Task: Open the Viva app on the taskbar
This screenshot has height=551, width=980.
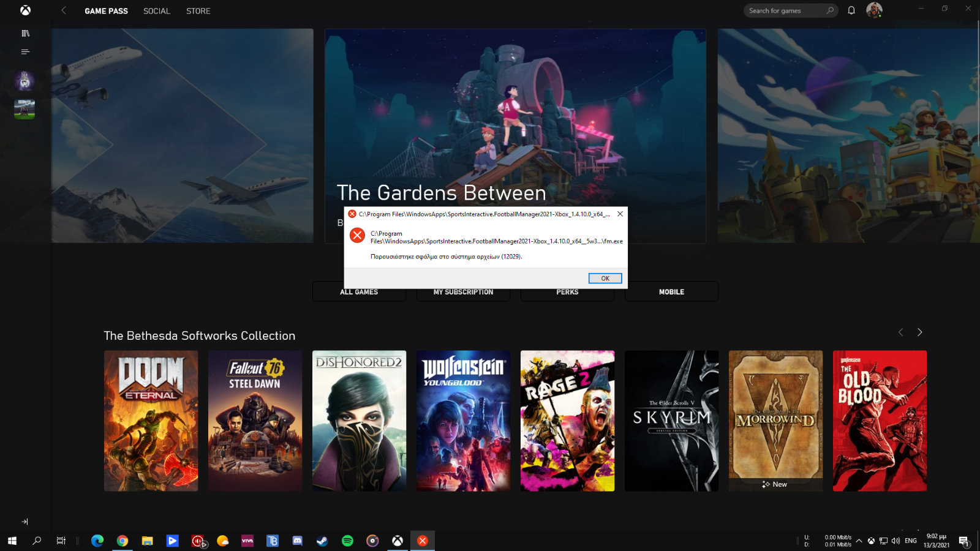Action: click(247, 541)
